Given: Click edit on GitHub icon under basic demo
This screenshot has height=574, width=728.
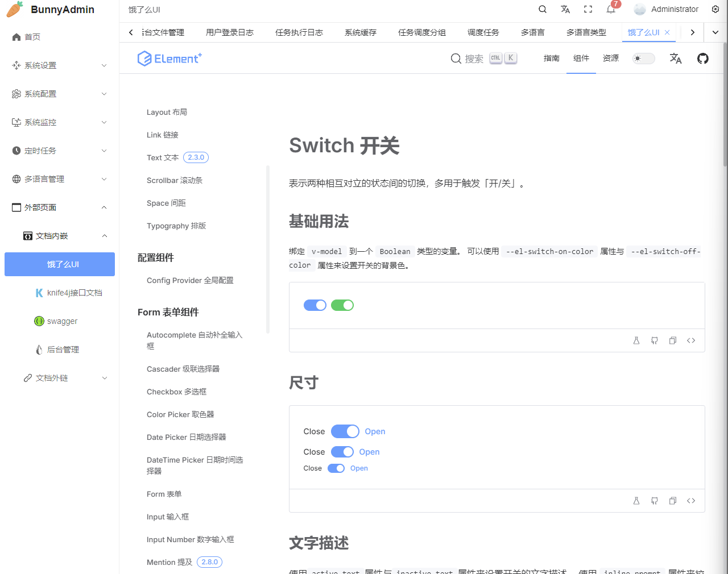Looking at the screenshot, I should coord(655,340).
